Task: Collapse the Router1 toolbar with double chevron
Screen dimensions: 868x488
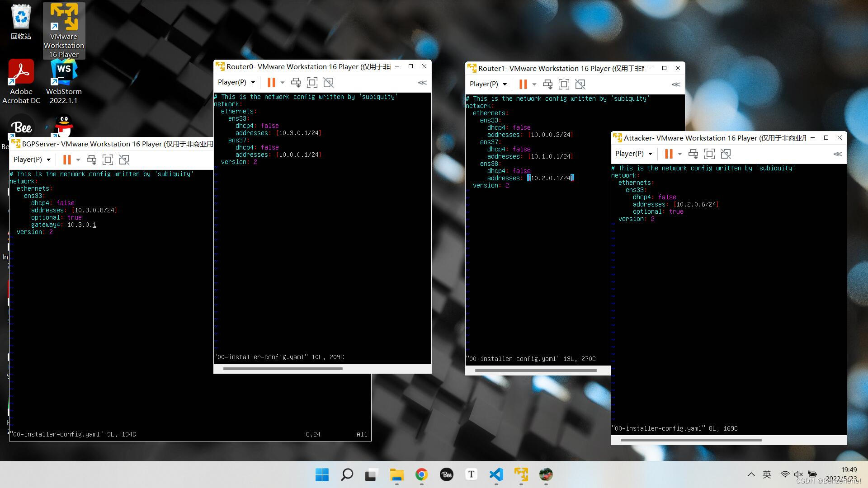Action: (x=676, y=84)
